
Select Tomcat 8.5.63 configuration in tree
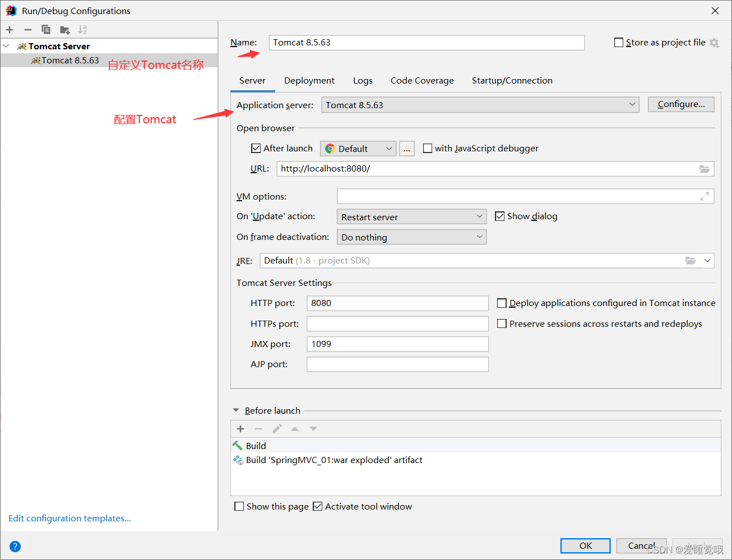pyautogui.click(x=109, y=61)
